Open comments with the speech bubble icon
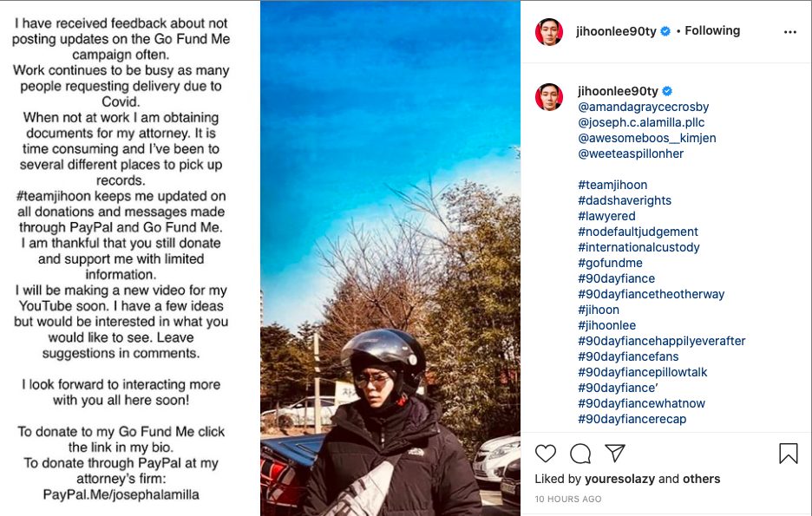The image size is (812, 516). coord(580,454)
